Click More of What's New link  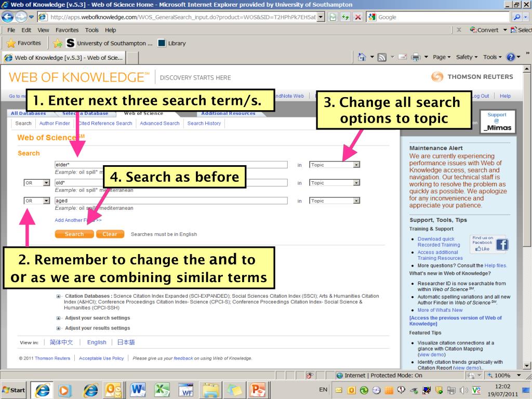tap(440, 310)
